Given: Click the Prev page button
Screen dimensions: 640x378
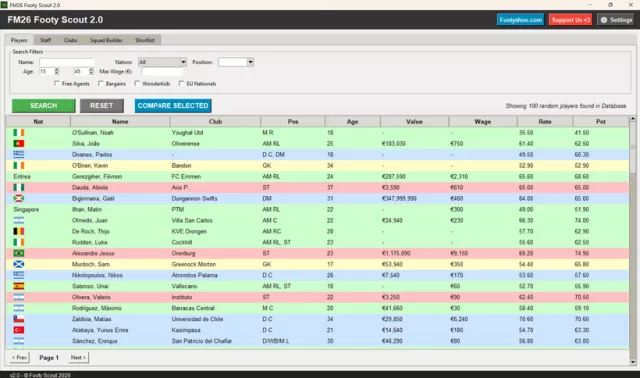Looking at the screenshot, I should point(19,358).
